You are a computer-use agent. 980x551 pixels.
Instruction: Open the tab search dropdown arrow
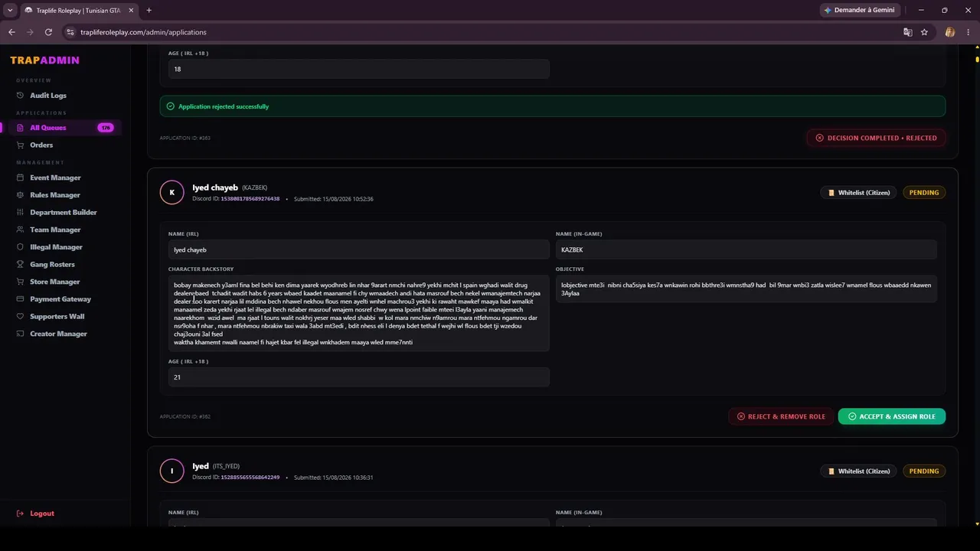[10, 10]
